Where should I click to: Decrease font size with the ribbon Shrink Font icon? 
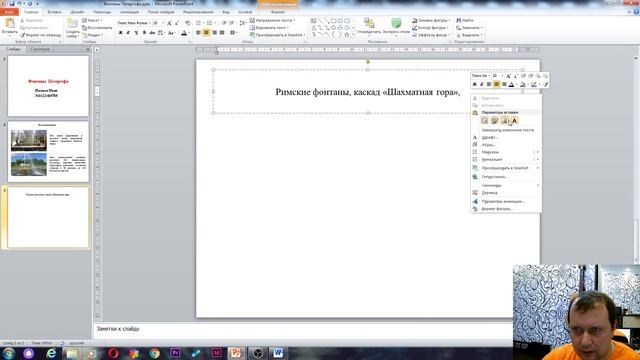(x=177, y=23)
